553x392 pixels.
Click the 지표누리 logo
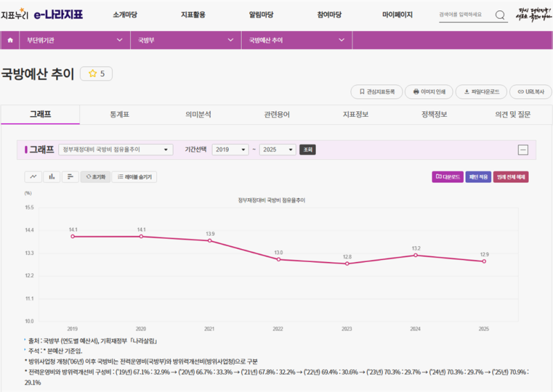point(14,14)
